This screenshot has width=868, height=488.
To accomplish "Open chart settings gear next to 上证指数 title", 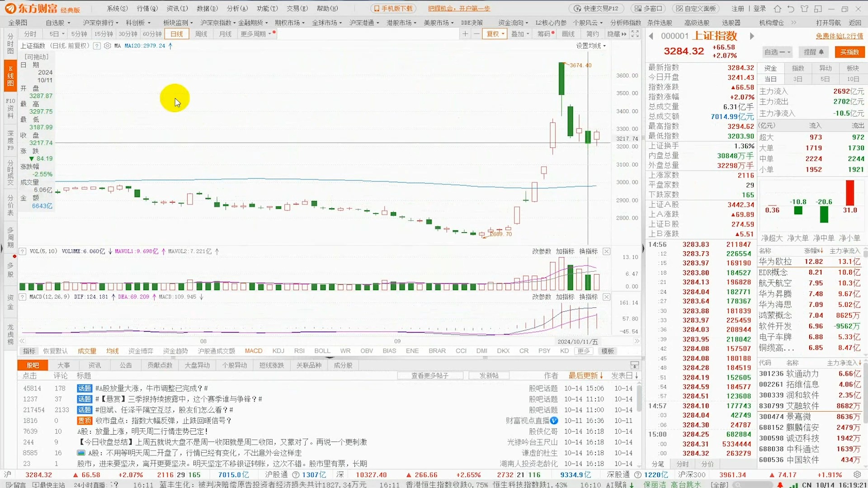I will (x=107, y=46).
